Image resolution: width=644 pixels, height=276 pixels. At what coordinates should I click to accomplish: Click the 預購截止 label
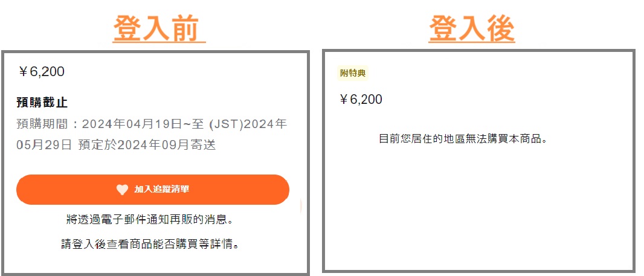click(x=42, y=102)
